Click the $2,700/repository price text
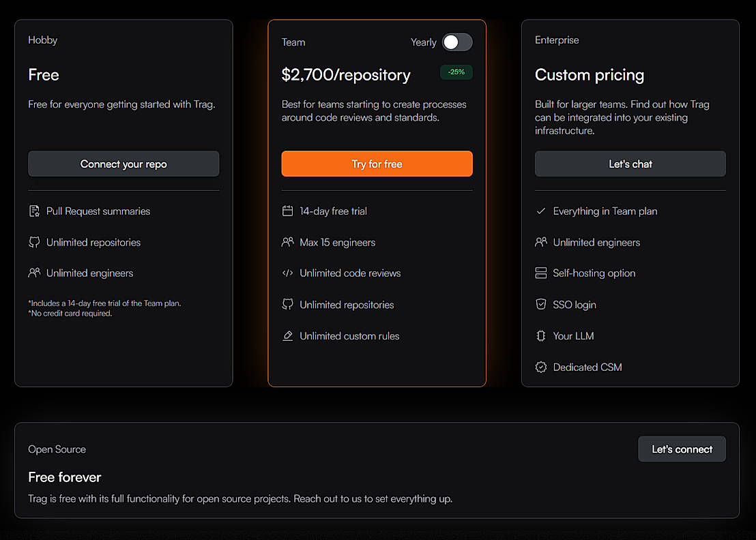The image size is (756, 540). (x=346, y=75)
